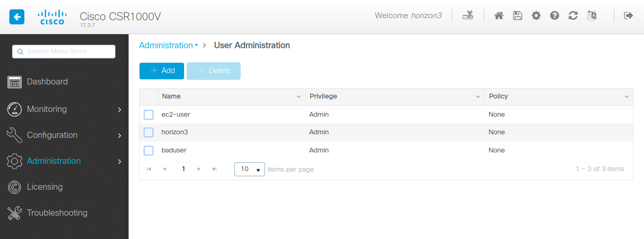Click the Search Menu Items field

[x=64, y=51]
